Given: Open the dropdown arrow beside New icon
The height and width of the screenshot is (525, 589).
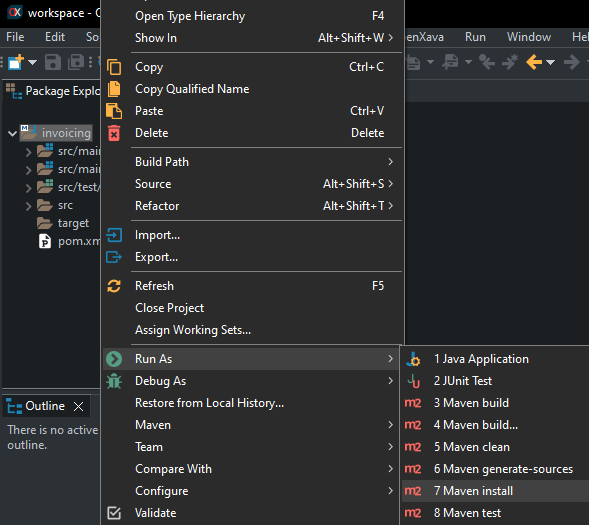Looking at the screenshot, I should point(33,62).
